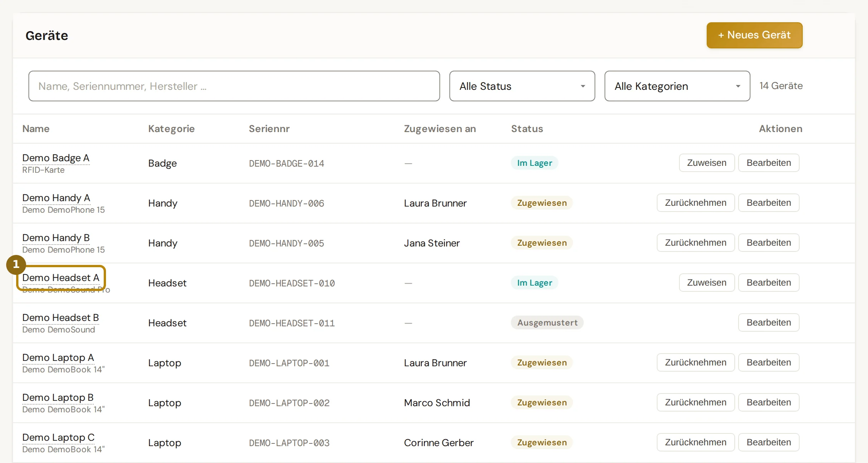Click the 14 Geräte count label
Screen dimensions: 868x463
tap(781, 86)
